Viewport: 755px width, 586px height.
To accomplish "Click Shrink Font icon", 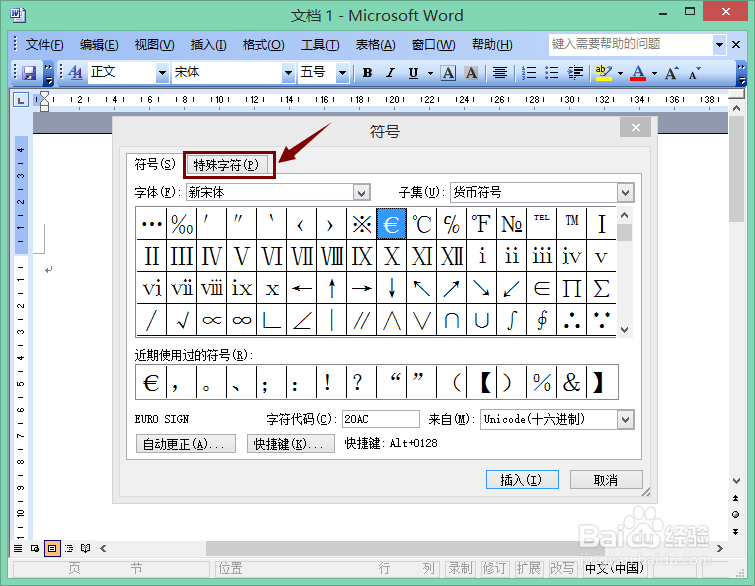I will pos(694,73).
